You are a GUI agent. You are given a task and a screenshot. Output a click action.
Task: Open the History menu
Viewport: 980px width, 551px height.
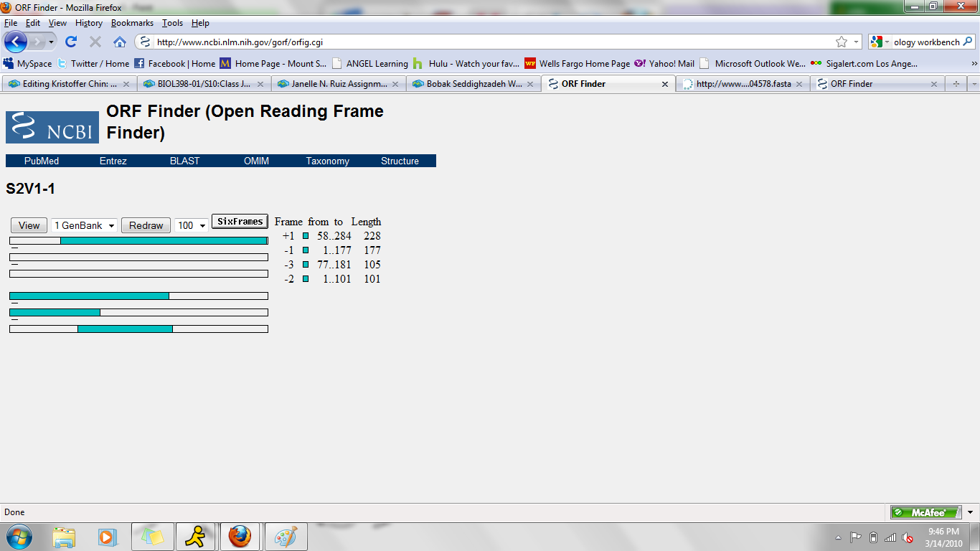coord(88,23)
